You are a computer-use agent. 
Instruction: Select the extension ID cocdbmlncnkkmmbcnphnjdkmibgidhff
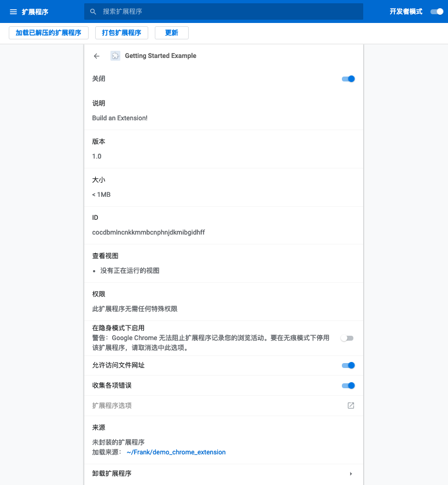click(x=148, y=232)
